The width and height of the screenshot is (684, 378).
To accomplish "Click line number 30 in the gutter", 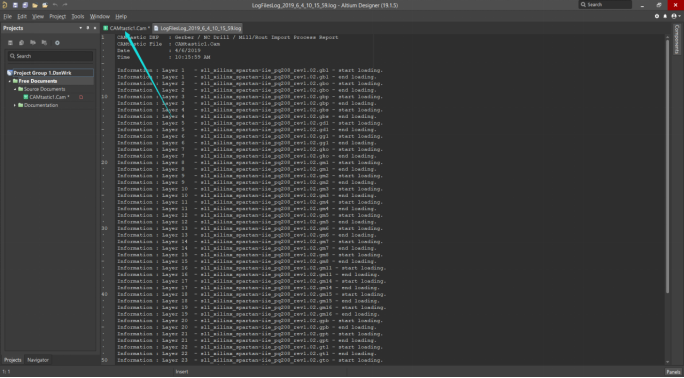I will 105,228.
